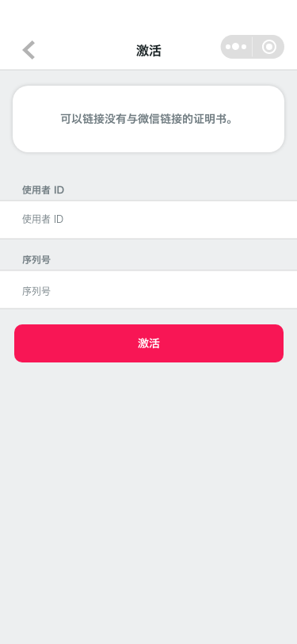Select the 使用者 ID section label
297x644 pixels.
coord(43,190)
